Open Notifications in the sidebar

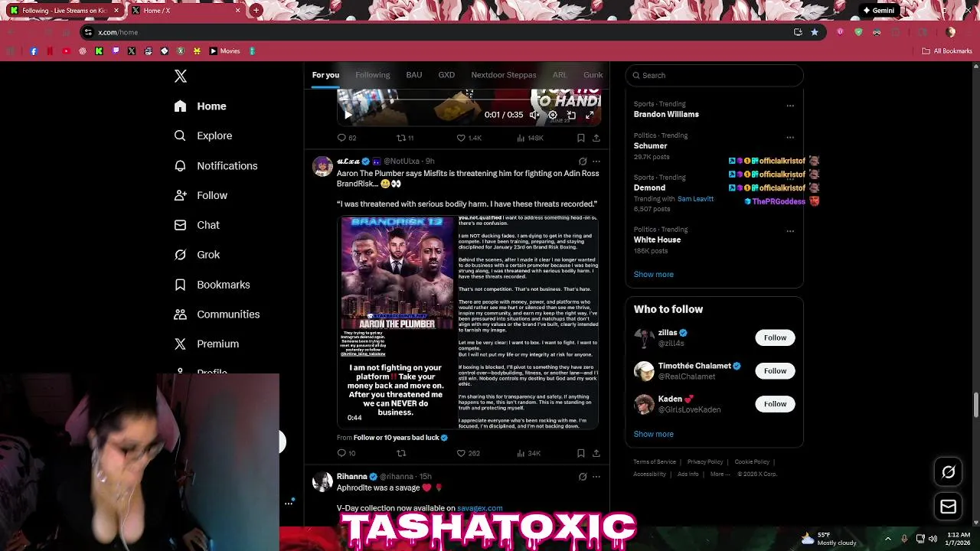[216, 165]
